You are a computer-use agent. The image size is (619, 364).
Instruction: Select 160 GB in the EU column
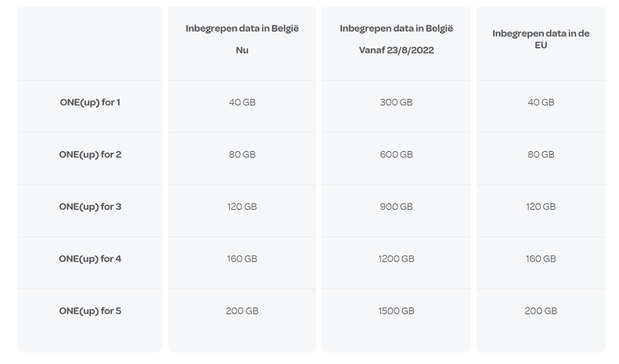[x=540, y=259]
